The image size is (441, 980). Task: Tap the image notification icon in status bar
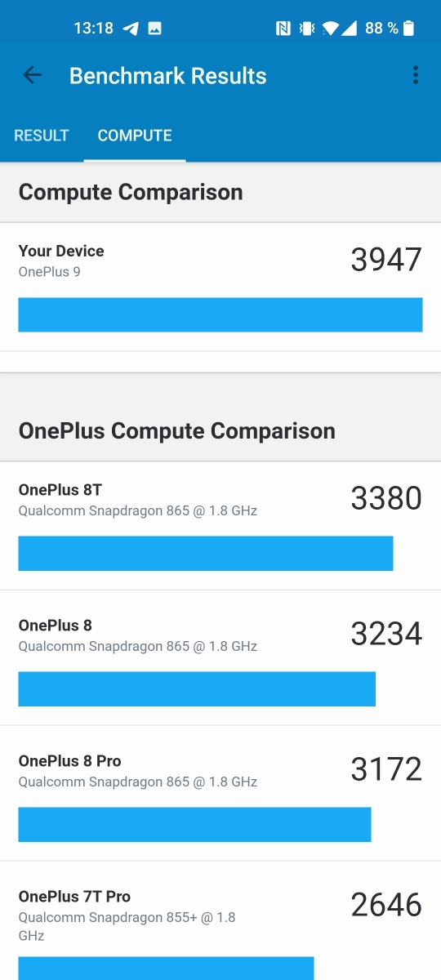tap(154, 29)
